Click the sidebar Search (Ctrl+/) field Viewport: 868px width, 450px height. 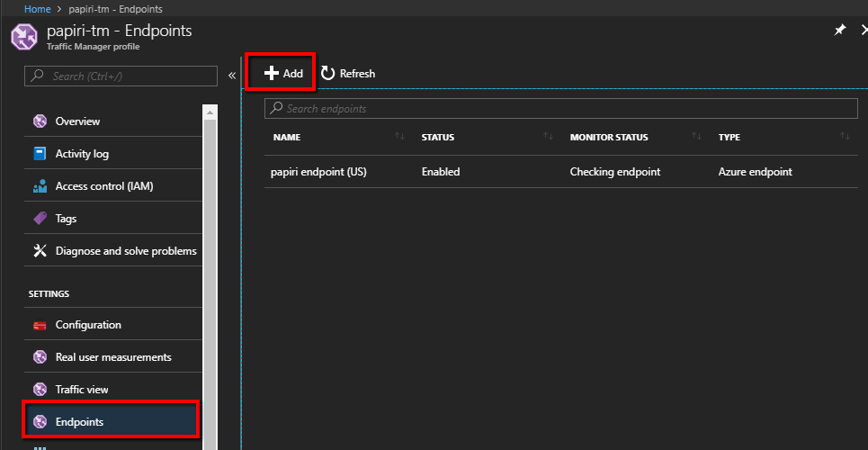[x=121, y=76]
